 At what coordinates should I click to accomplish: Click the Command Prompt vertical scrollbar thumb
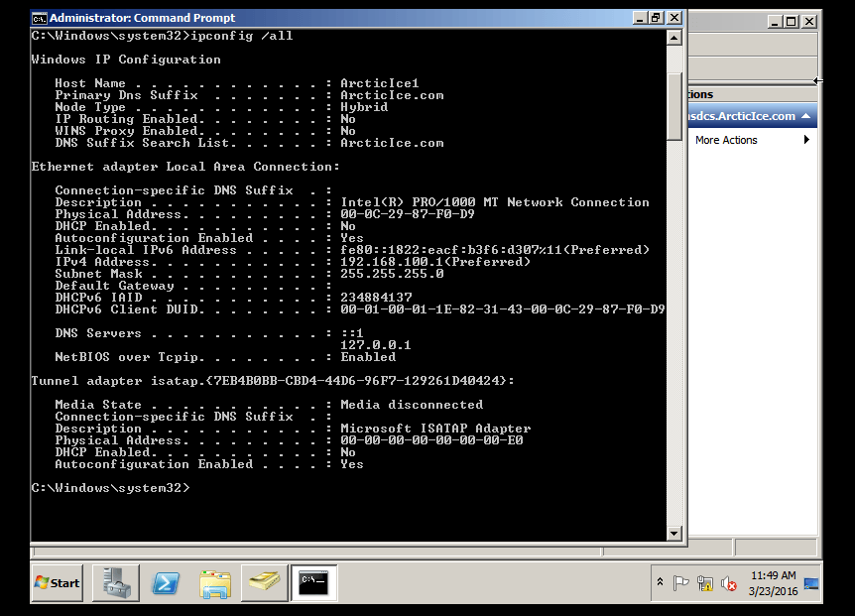tap(674, 99)
